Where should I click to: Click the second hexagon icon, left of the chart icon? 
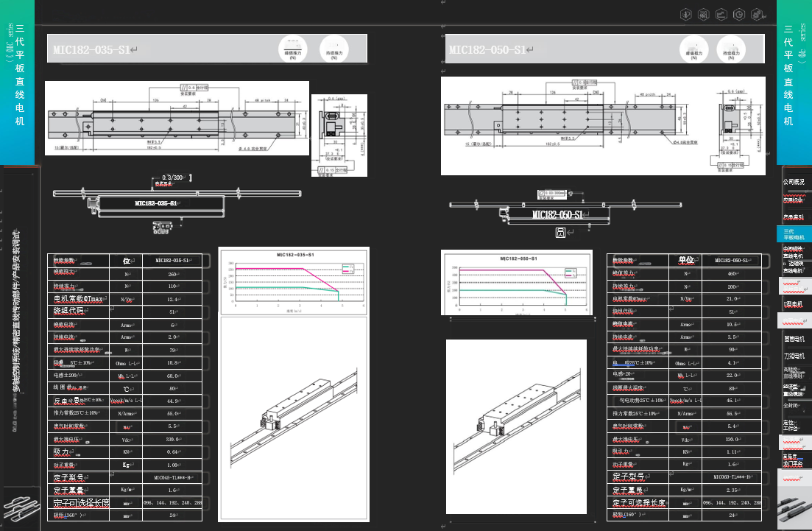point(703,15)
